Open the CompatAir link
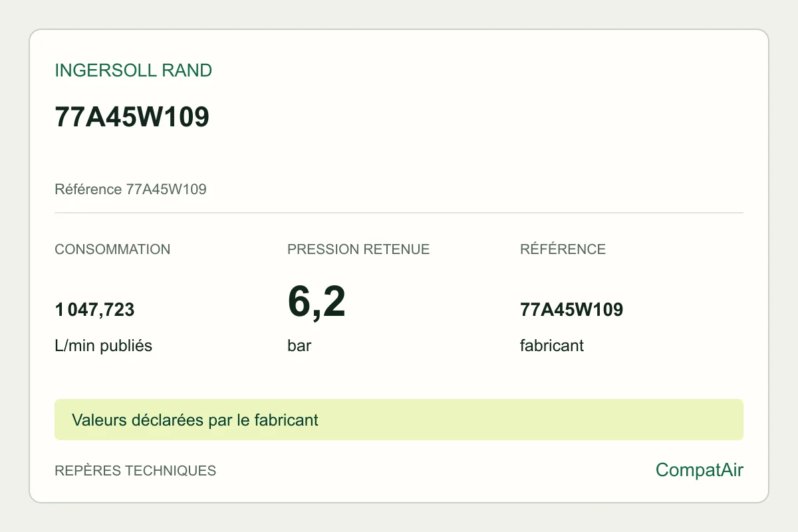Screen dimensions: 798x532 [x=700, y=470]
